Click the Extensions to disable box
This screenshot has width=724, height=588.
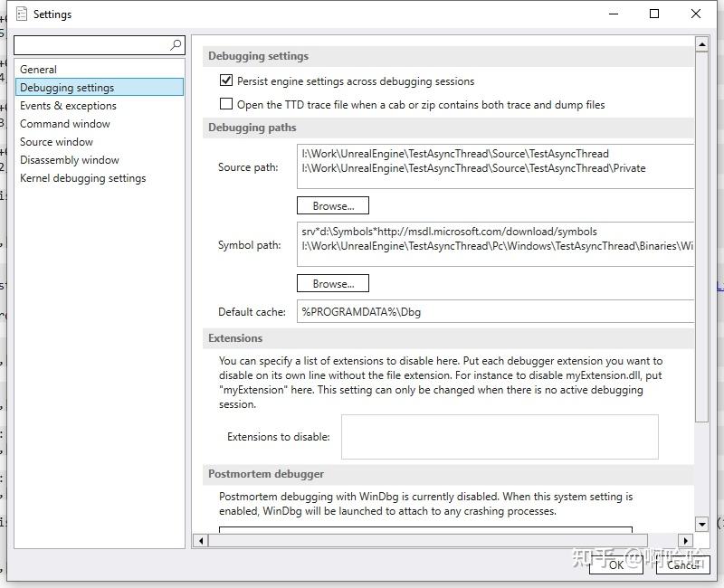click(500, 437)
